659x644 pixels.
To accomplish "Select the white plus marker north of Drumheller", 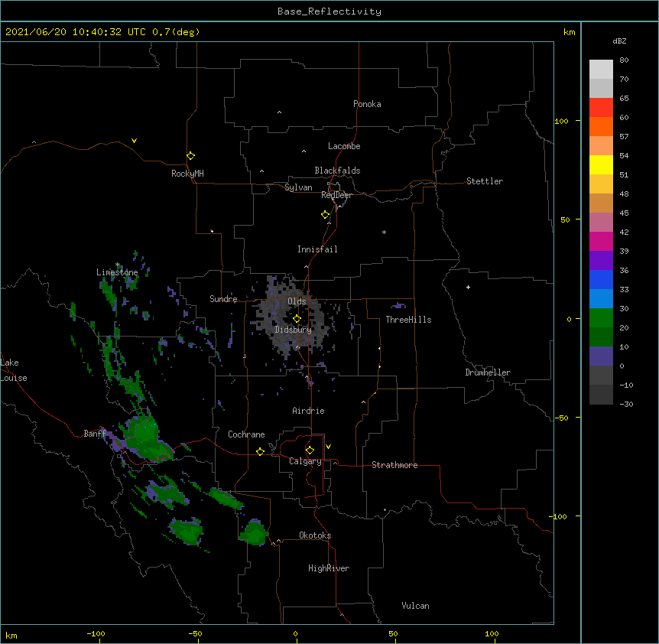I will click(468, 287).
